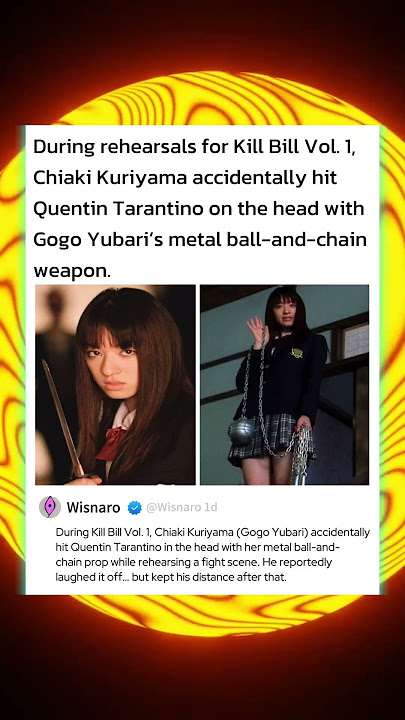Open the Wisnaro profile name
The image size is (405, 720).
point(93,507)
